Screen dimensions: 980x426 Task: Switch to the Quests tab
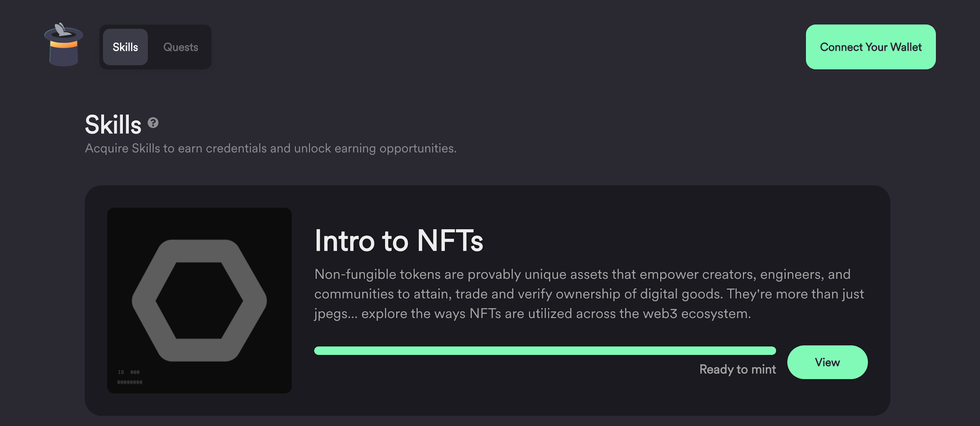[x=180, y=47]
